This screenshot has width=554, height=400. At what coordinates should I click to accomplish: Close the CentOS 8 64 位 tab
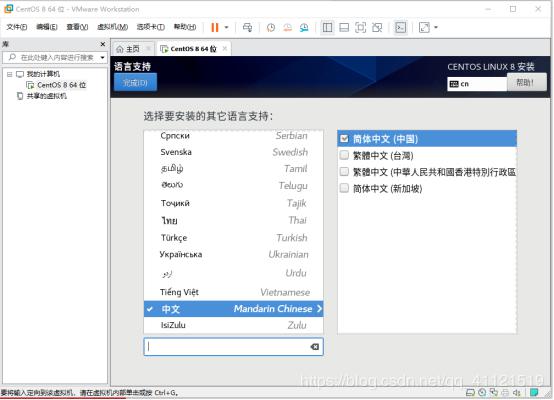pos(225,48)
